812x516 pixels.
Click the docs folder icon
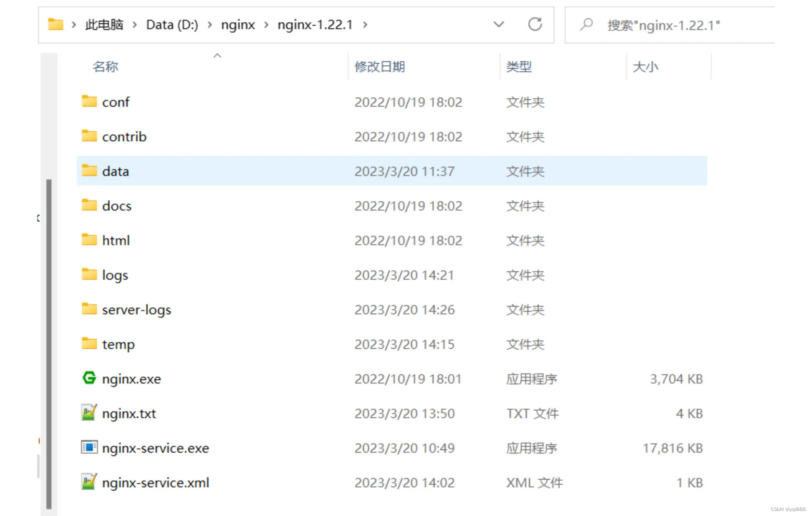pyautogui.click(x=89, y=205)
